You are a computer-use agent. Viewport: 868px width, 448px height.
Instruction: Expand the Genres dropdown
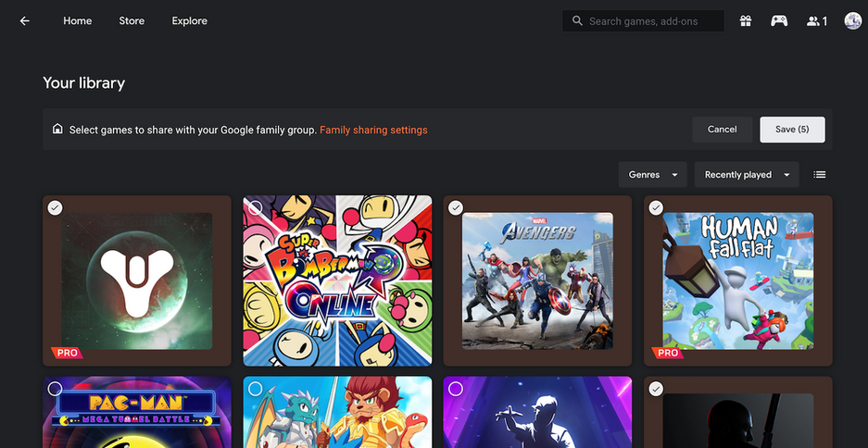coord(653,175)
